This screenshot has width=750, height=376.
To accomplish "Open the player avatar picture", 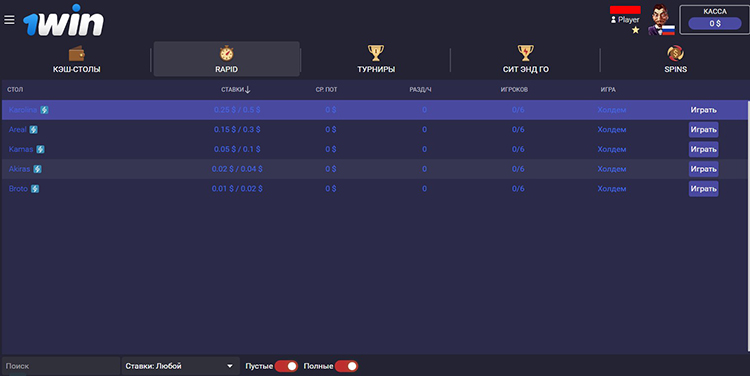I will click(x=661, y=20).
